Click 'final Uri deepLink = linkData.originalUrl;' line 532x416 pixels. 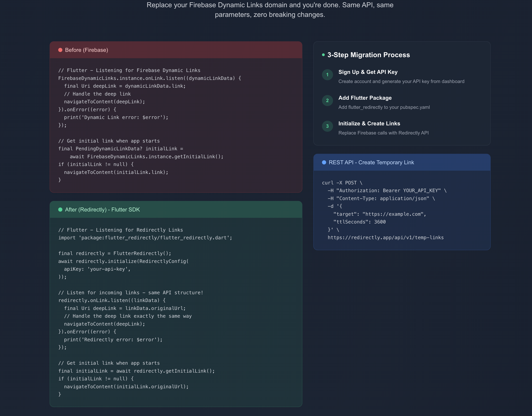point(125,308)
